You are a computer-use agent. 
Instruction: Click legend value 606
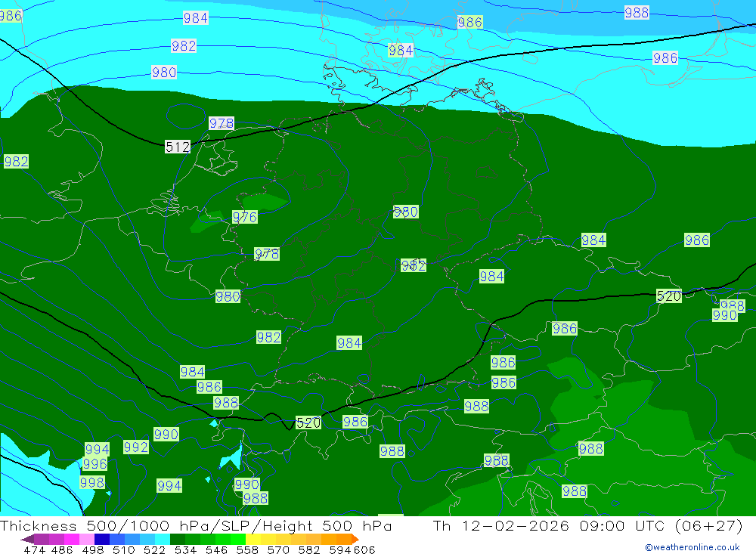[x=364, y=549]
